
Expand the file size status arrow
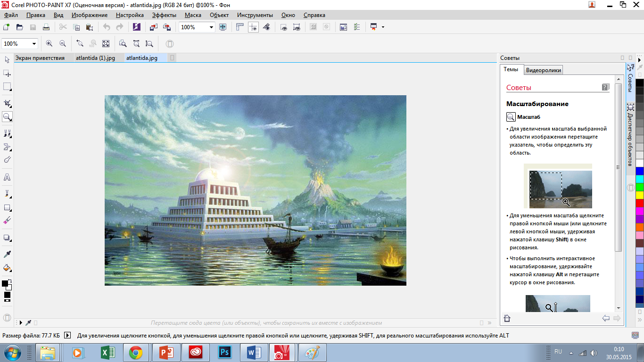pos(67,336)
